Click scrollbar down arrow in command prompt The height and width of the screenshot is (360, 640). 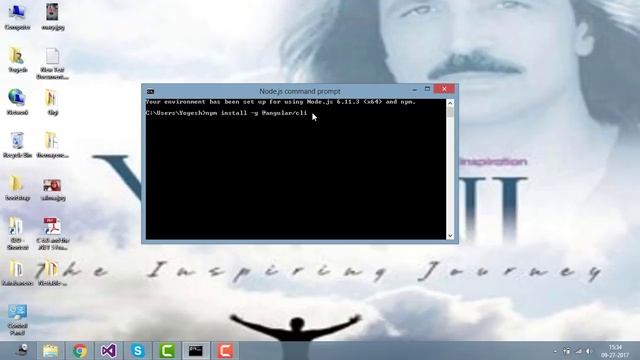point(450,236)
